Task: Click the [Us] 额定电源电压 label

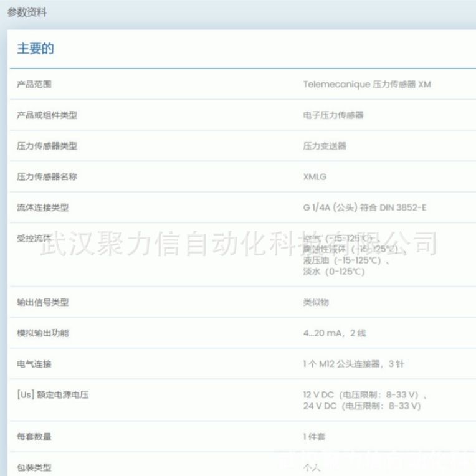Action: click(x=52, y=394)
